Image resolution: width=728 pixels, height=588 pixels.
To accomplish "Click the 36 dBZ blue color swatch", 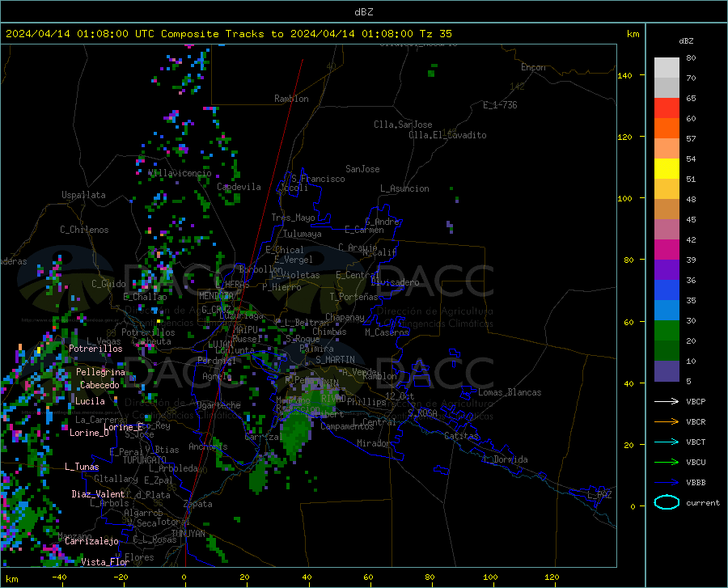I will tap(667, 290).
